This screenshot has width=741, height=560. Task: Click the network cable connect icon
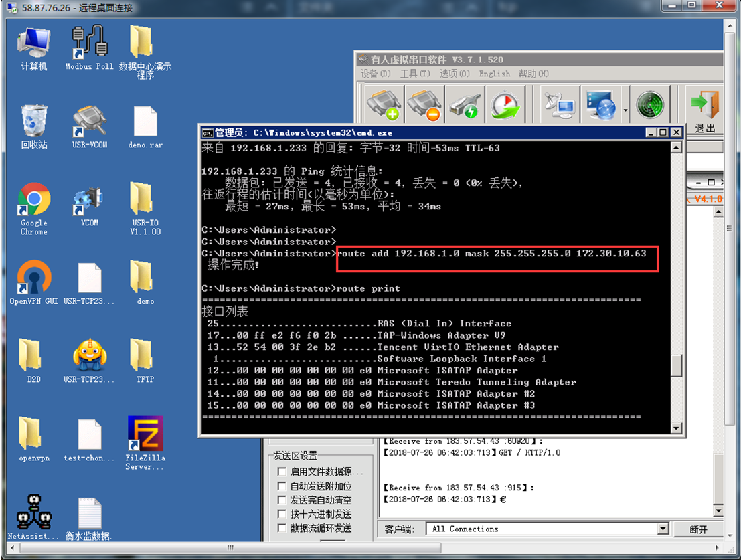click(x=465, y=105)
